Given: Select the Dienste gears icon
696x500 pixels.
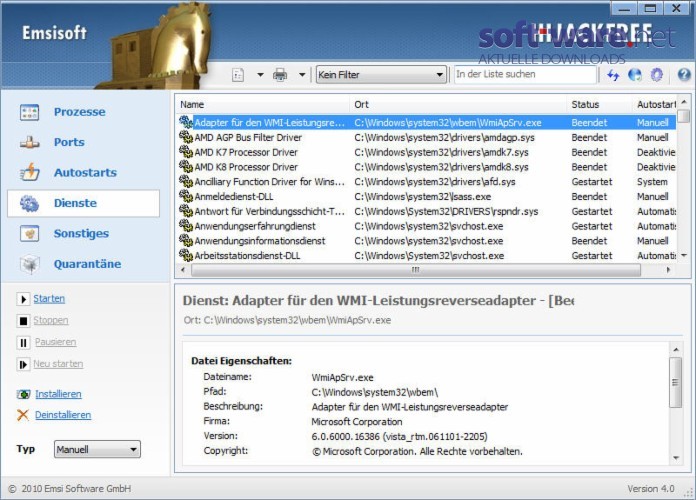Looking at the screenshot, I should (x=29, y=203).
